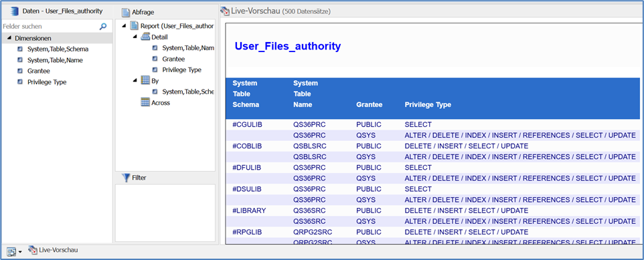Click the #RPGLIB schema cell

point(247,232)
